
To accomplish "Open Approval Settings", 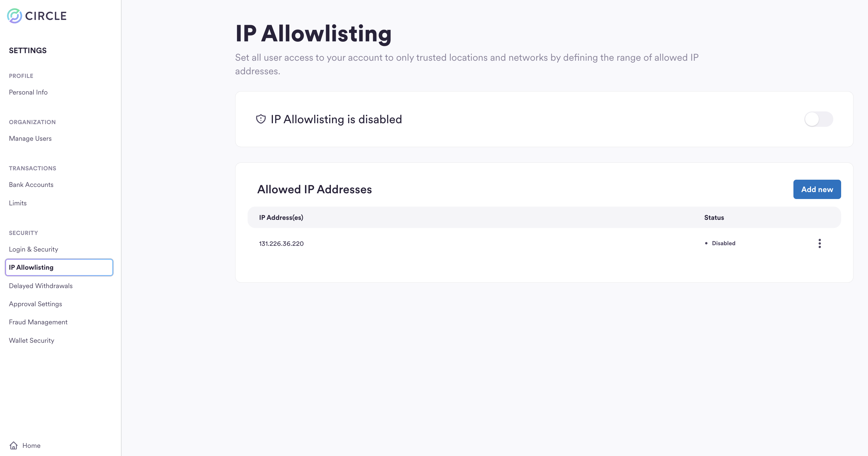I will coord(35,304).
